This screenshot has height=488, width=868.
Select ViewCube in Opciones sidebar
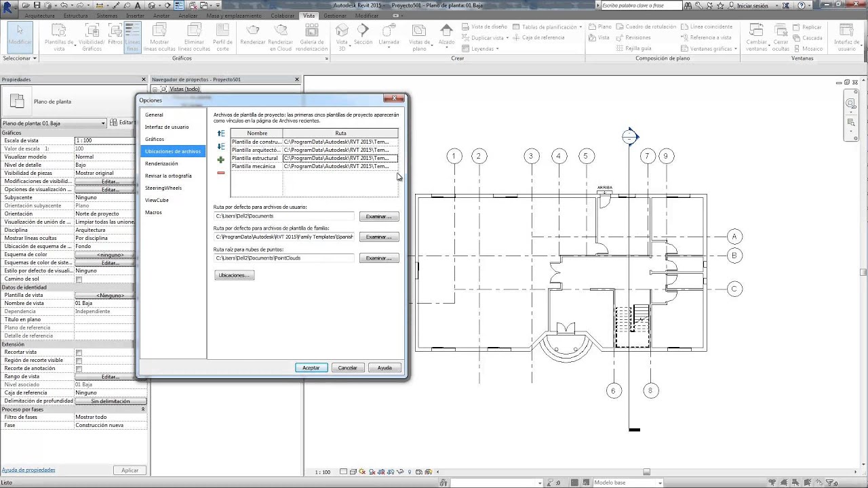(157, 201)
